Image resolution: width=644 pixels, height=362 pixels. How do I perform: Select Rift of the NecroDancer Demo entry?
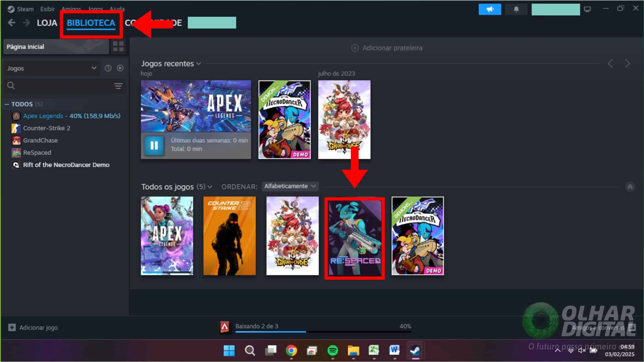click(x=66, y=165)
